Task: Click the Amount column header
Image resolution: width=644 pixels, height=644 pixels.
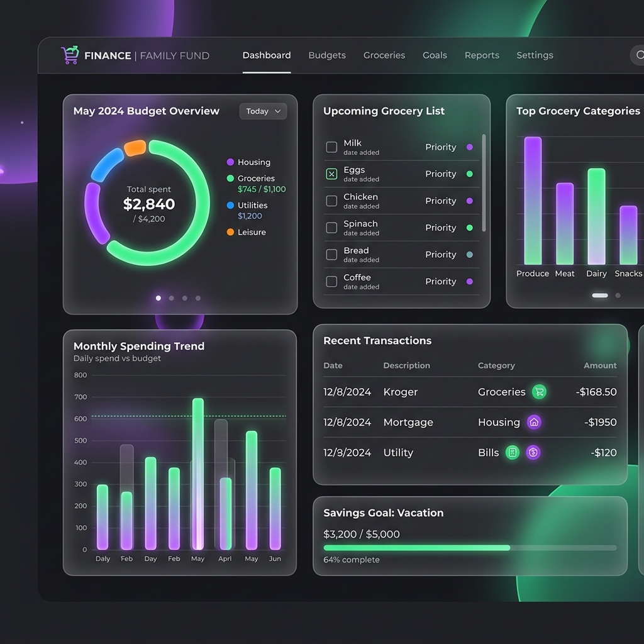Action: 600,365
